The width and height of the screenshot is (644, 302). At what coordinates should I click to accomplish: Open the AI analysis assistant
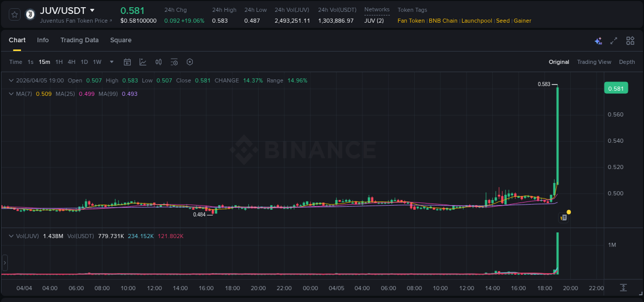pyautogui.click(x=598, y=40)
